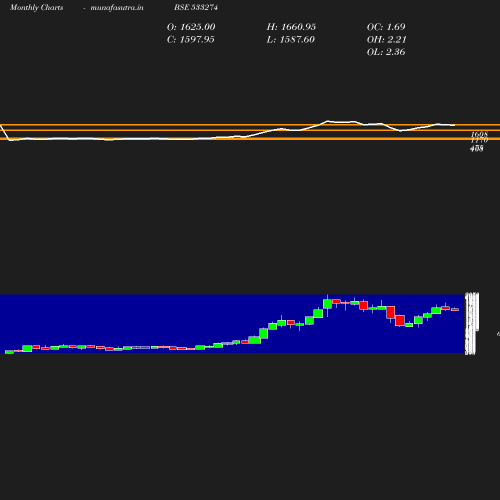The height and width of the screenshot is (500, 500).
Task: Click the low price 'L: 1587.60'
Action: (291, 40)
